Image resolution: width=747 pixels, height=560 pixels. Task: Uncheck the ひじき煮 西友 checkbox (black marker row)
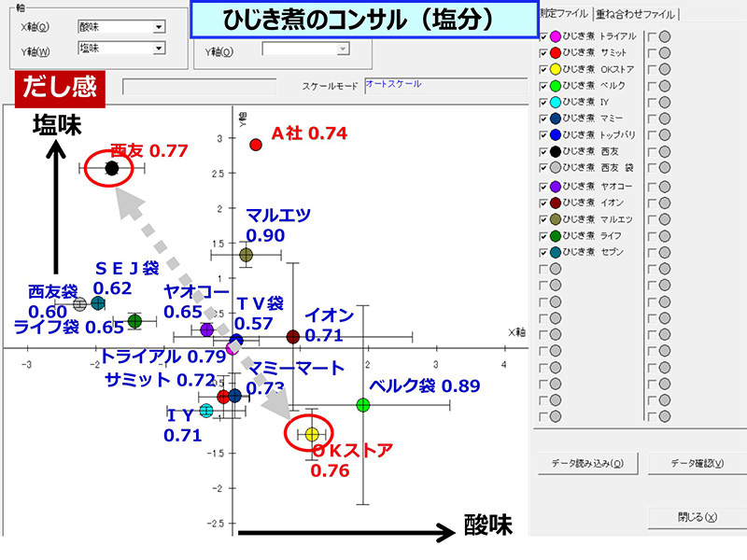(x=543, y=152)
